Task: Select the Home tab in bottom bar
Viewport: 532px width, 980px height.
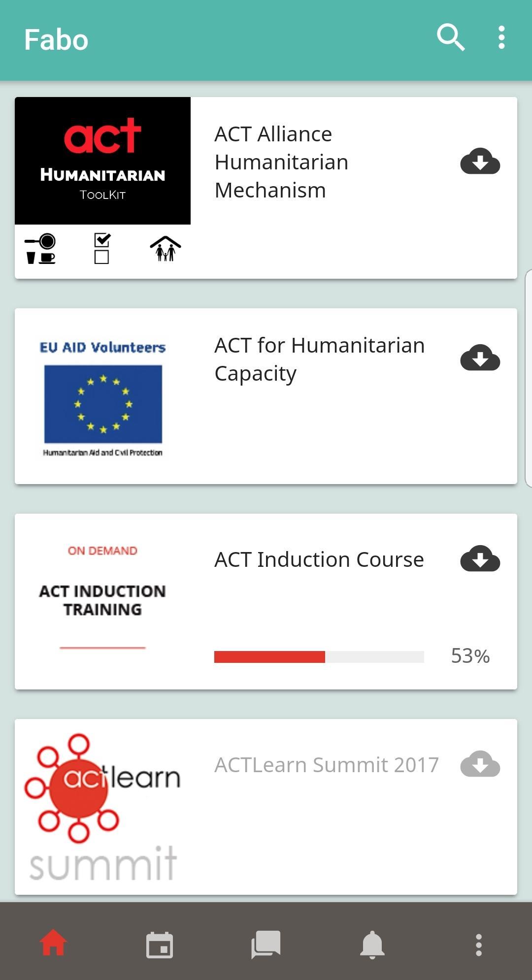Action: (x=53, y=943)
